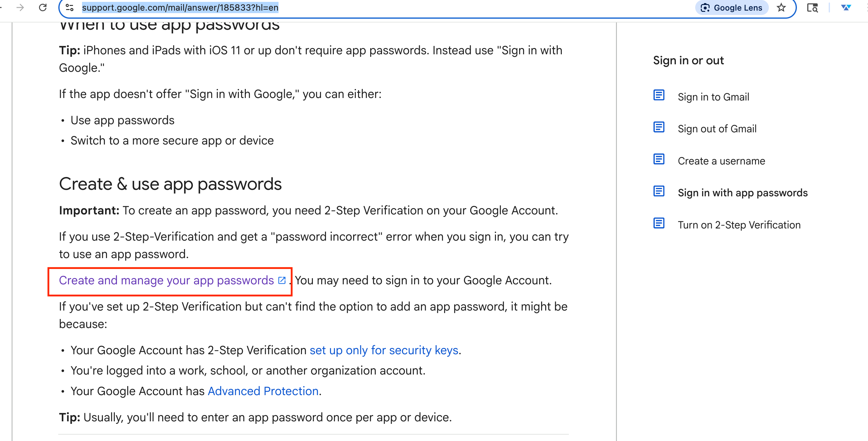The width and height of the screenshot is (868, 441).
Task: Launch Google Lens from the address bar
Action: 731,7
